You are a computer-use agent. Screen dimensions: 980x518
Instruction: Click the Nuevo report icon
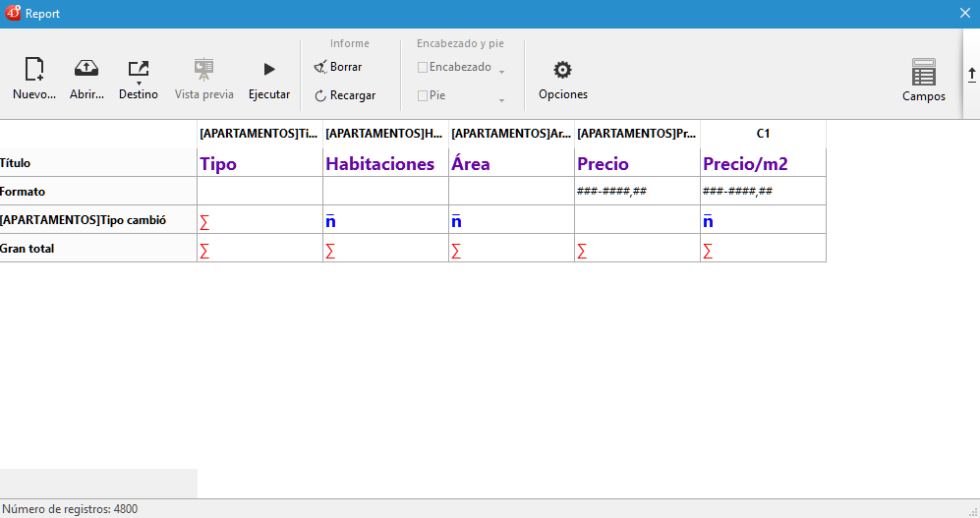click(x=33, y=70)
